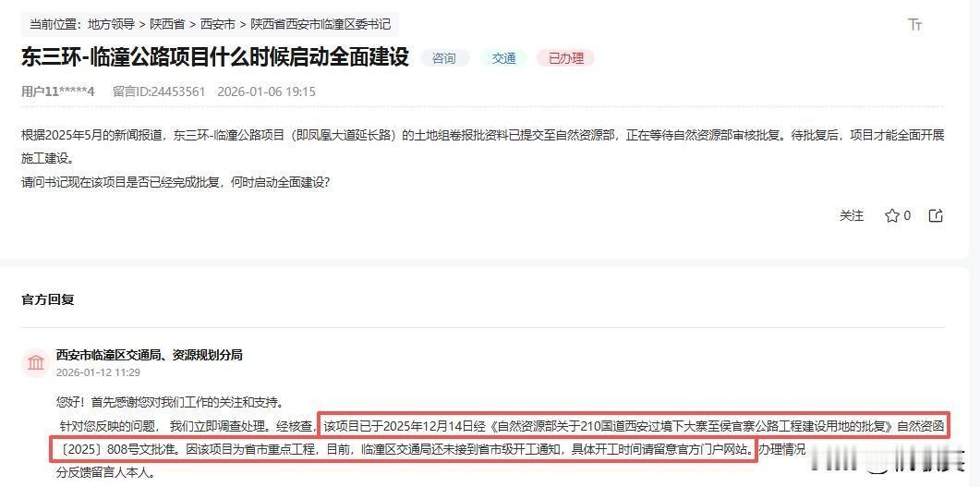Open 地方领导 breadcrumb link
The width and height of the screenshot is (980, 487).
(x=111, y=24)
